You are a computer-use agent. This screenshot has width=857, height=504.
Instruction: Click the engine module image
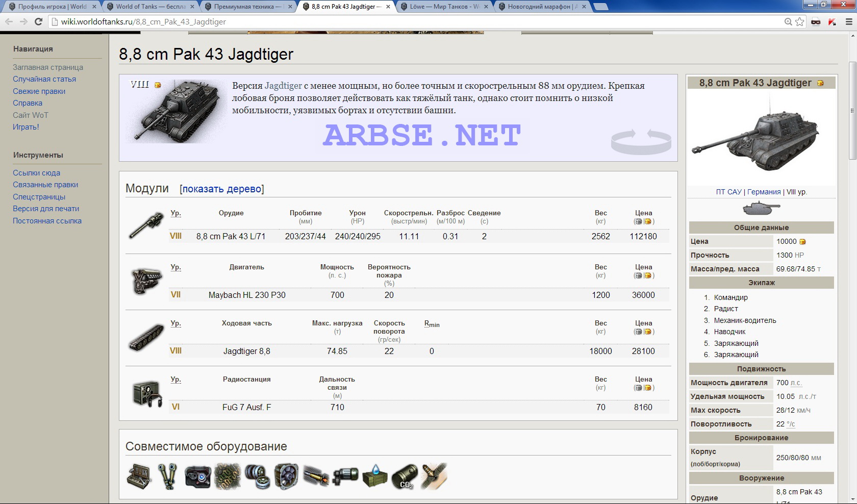tap(147, 282)
